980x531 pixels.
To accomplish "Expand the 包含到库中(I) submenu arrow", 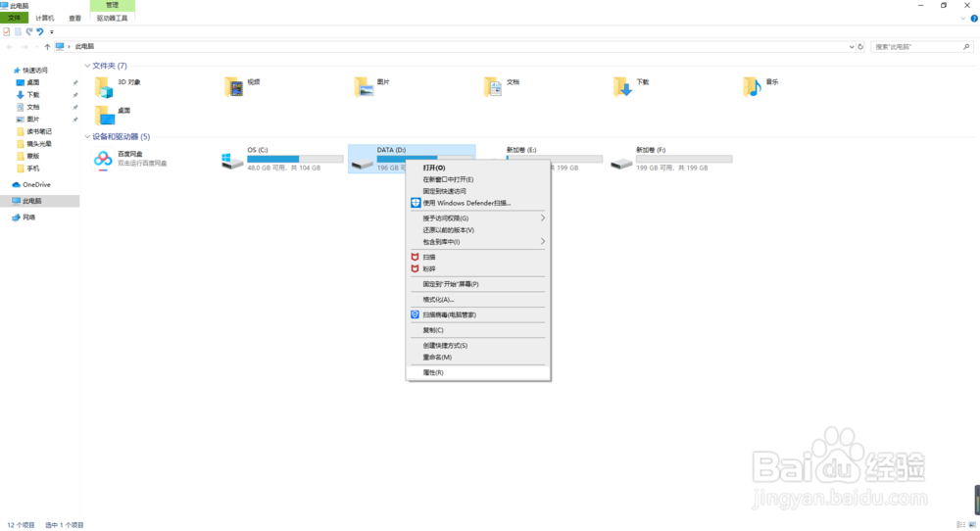I will coord(543,242).
